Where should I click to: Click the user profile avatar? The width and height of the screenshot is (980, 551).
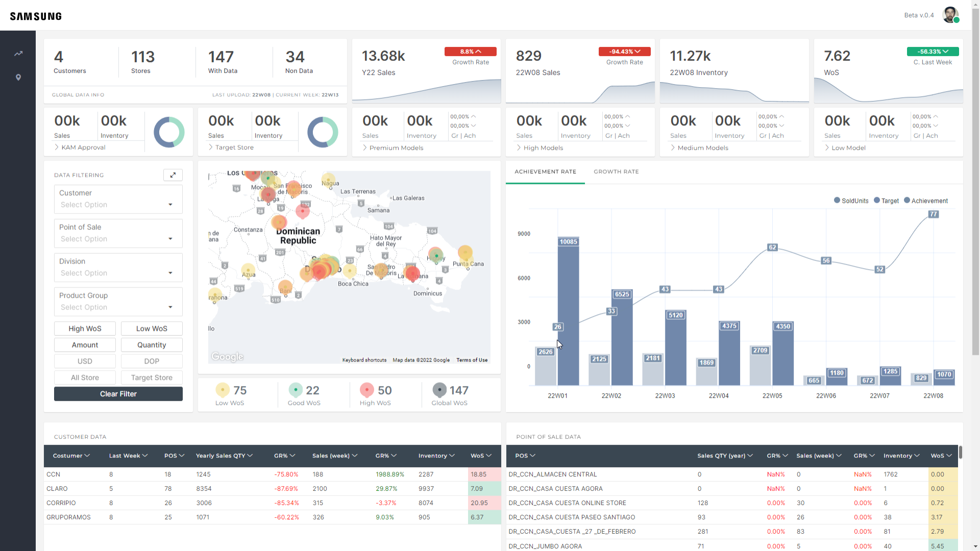(x=950, y=15)
